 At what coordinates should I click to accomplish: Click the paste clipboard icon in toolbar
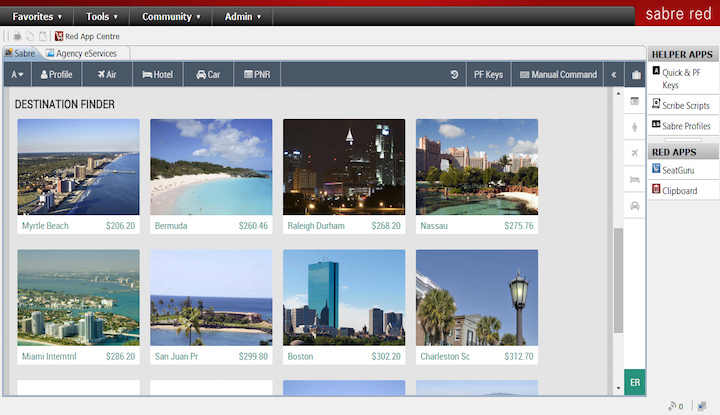click(x=43, y=36)
